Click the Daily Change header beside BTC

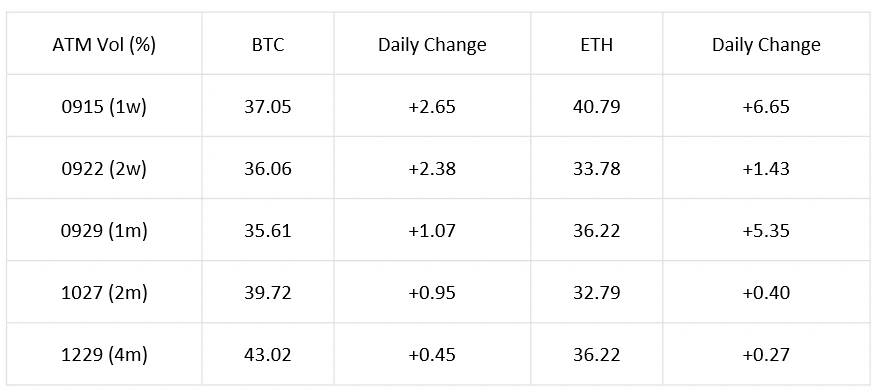[432, 45]
